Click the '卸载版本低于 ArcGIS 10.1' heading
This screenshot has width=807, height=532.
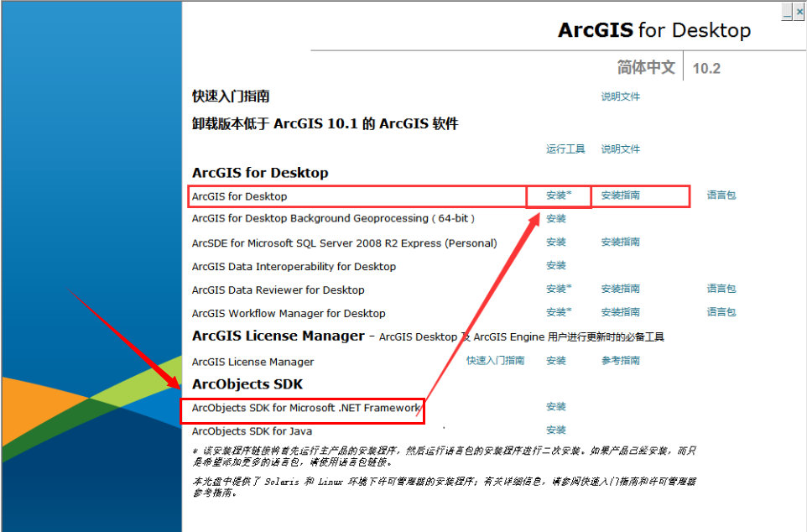[325, 124]
